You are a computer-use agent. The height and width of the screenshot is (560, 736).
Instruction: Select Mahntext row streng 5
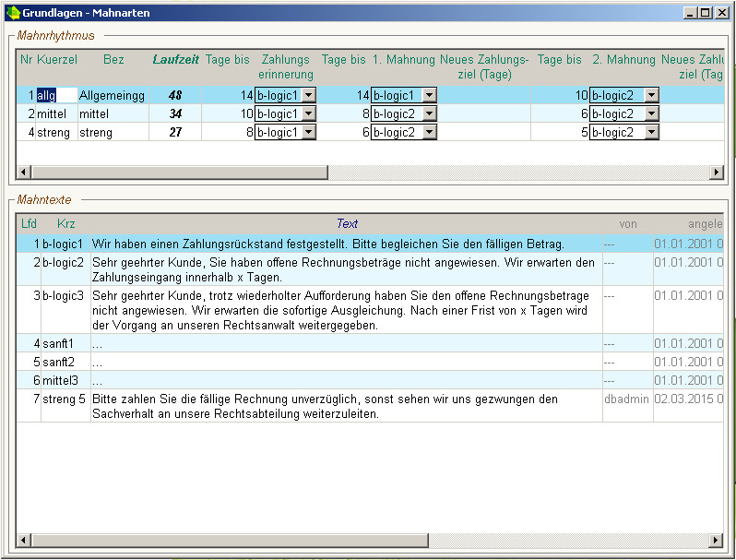coord(370,406)
